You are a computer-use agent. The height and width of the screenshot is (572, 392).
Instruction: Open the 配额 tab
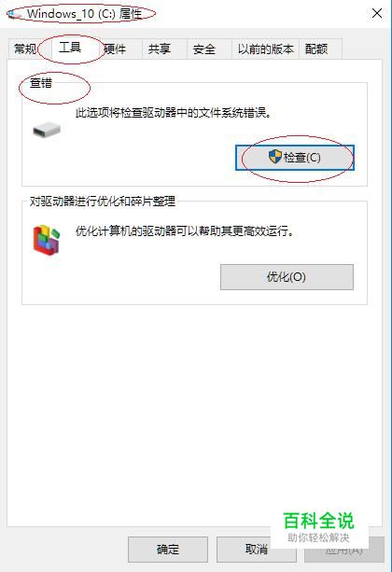[x=316, y=49]
